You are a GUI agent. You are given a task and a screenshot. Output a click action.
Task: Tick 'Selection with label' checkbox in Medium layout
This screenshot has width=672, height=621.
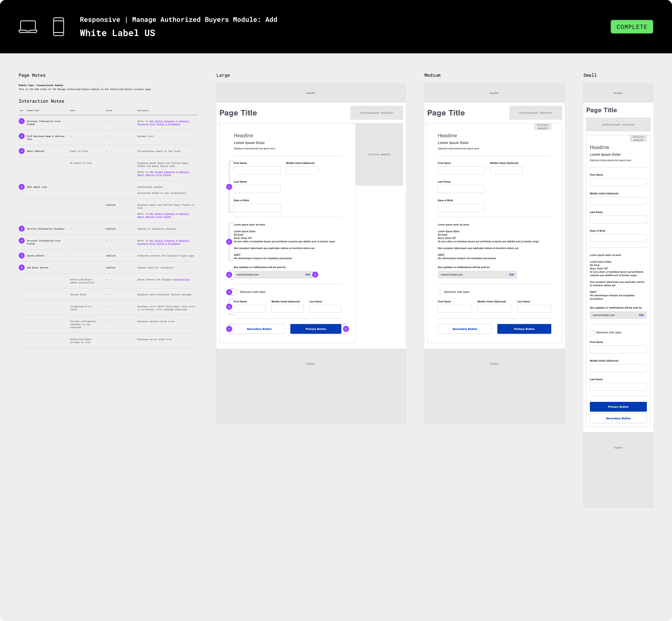click(440, 292)
